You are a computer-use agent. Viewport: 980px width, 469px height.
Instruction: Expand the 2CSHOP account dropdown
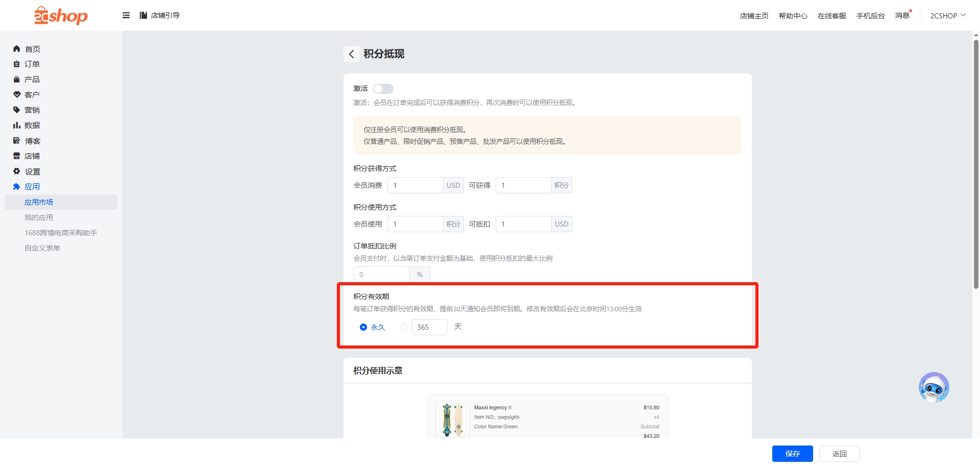[947, 16]
